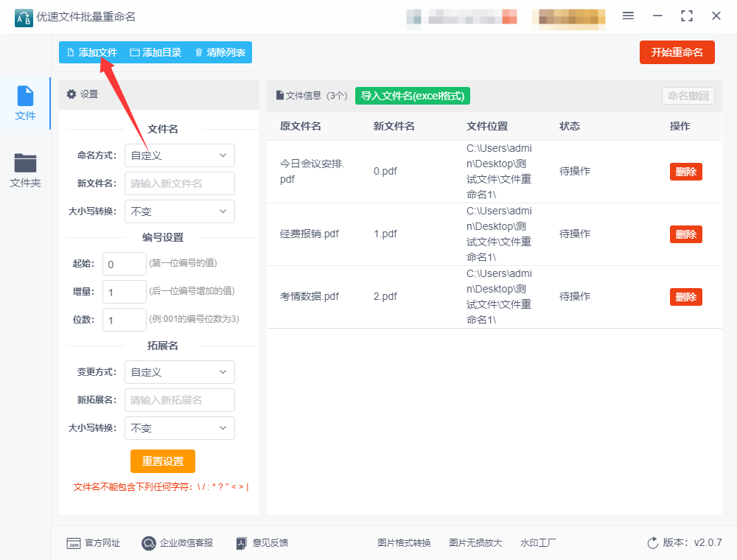This screenshot has width=737, height=560.
Task: Select file name 今日会议安排.pdf
Action: coord(312,172)
